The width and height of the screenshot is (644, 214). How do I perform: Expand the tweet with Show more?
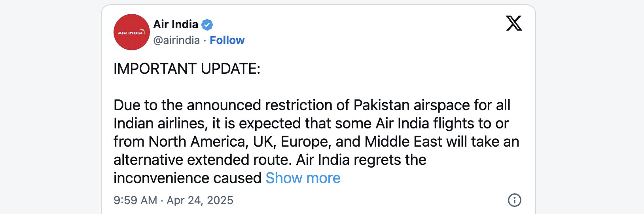[303, 178]
